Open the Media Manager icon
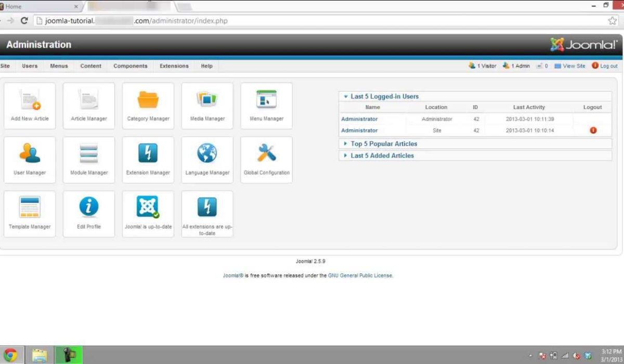This screenshot has height=364, width=624. pyautogui.click(x=207, y=106)
